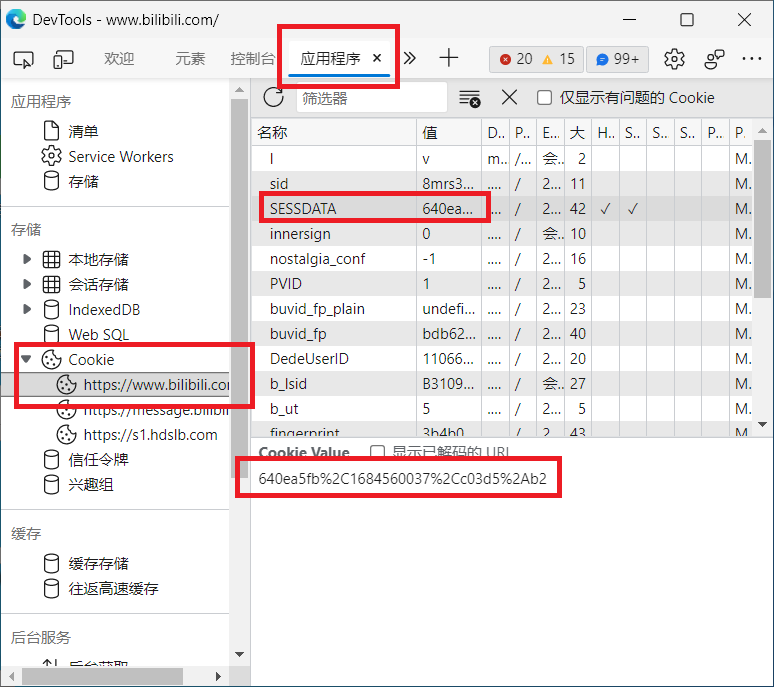Expand the 本地存储 node
This screenshot has height=687, width=774.
[27, 259]
